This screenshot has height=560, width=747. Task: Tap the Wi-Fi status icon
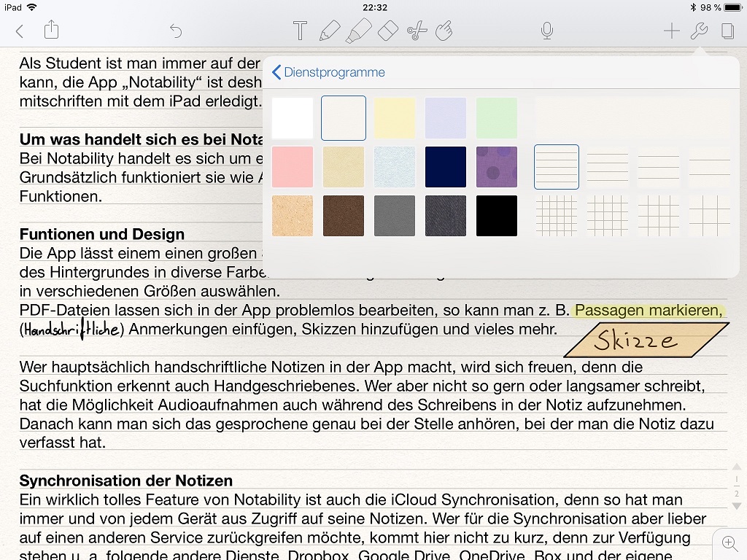31,7
